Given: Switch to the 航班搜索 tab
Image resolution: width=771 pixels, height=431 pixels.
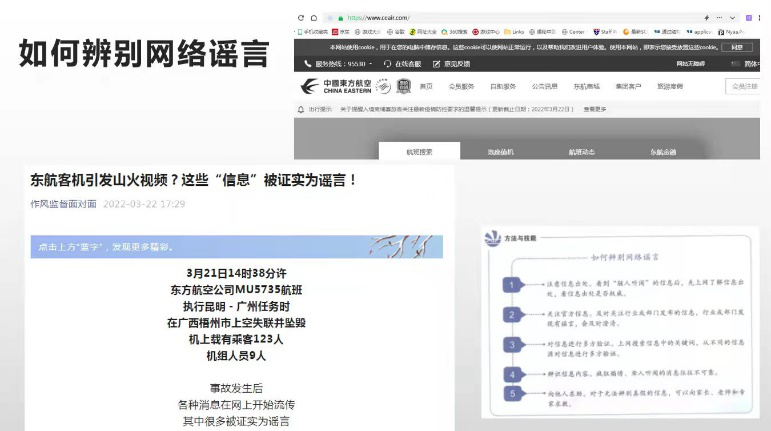Looking at the screenshot, I should [x=419, y=152].
